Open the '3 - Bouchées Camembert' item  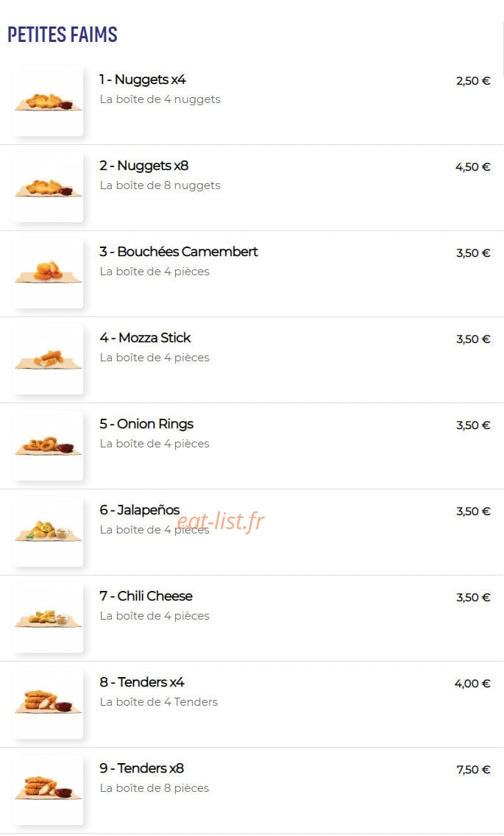(179, 252)
